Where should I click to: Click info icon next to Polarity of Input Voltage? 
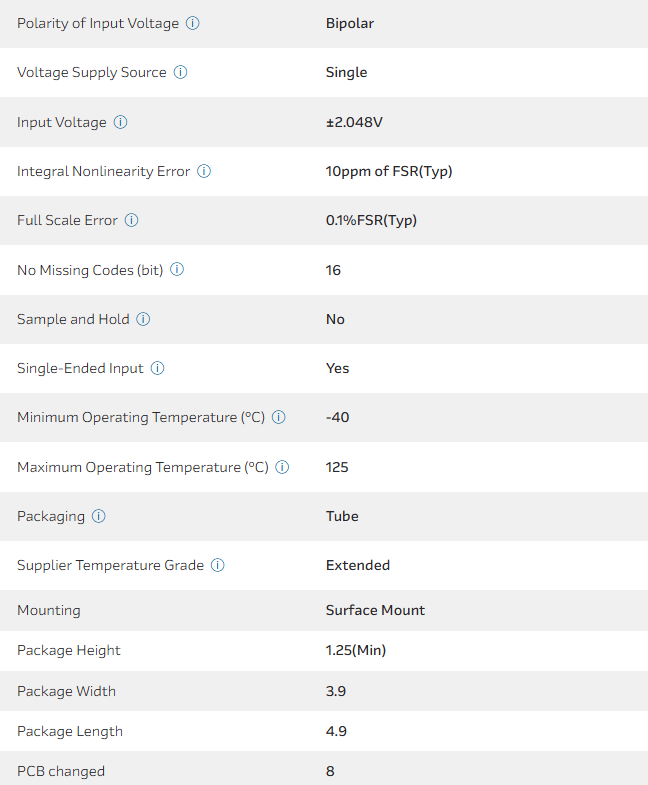click(x=193, y=23)
